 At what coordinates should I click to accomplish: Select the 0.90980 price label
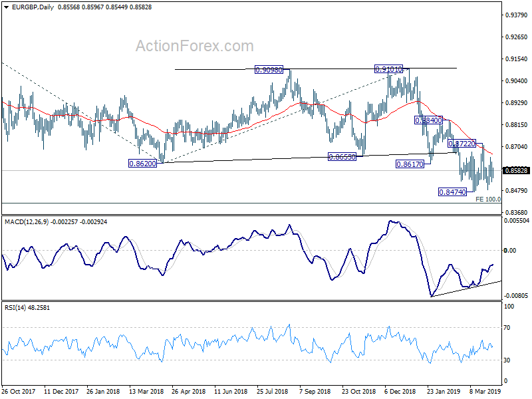tap(269, 70)
